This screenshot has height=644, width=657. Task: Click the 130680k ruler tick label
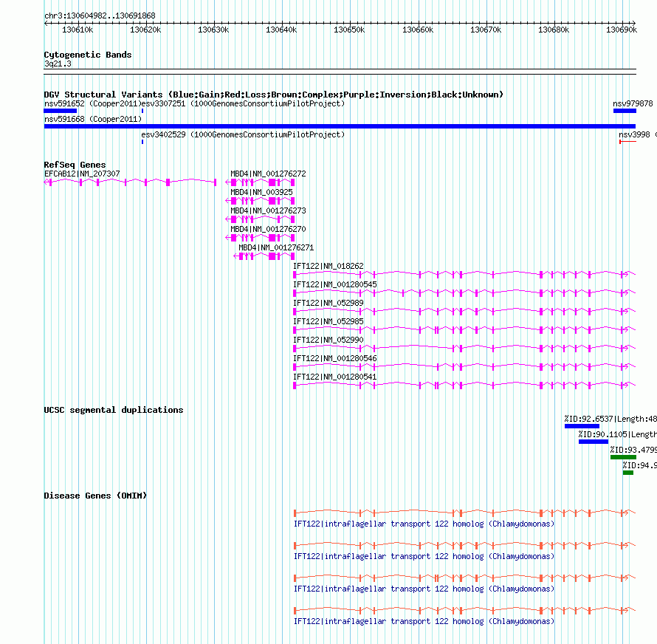(x=554, y=30)
